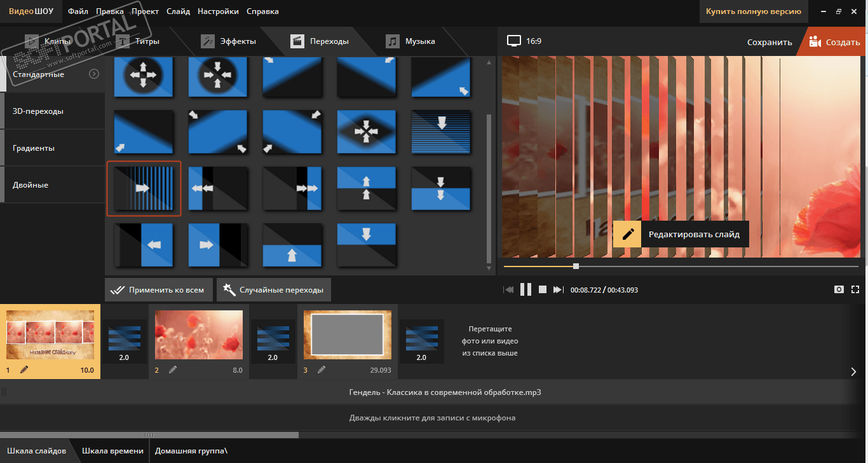The image size is (868, 463).
Task: Expand the Стандартные category arrow
Action: pos(94,74)
